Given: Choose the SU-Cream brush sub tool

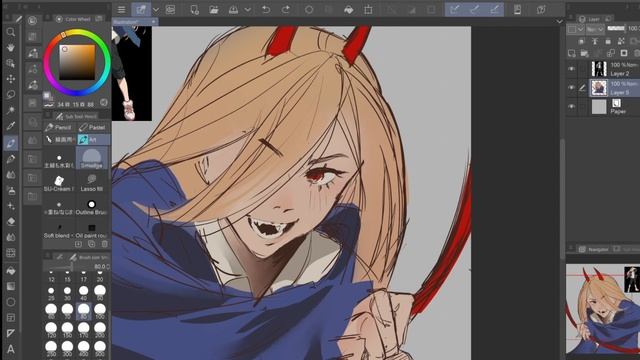Looking at the screenshot, I should (59, 182).
